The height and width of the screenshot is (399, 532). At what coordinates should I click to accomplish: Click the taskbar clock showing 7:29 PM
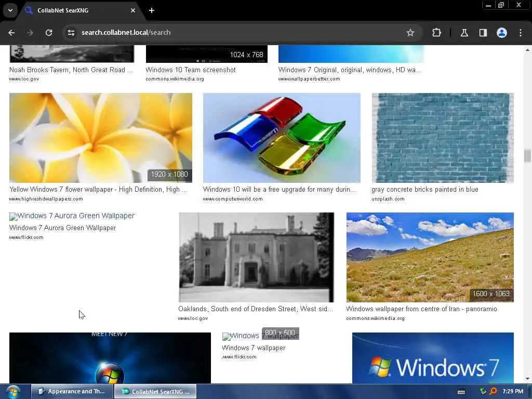pyautogui.click(x=513, y=391)
